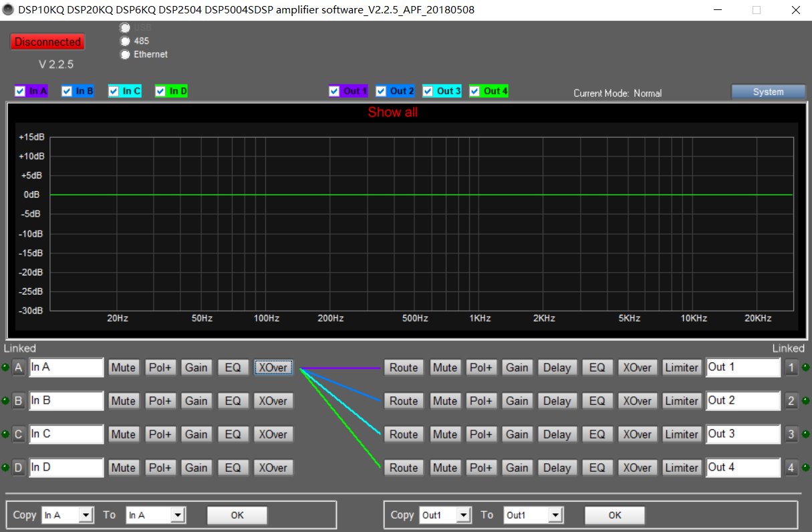This screenshot has height=532, width=812.
Task: Open EQ for In A
Action: (233, 368)
